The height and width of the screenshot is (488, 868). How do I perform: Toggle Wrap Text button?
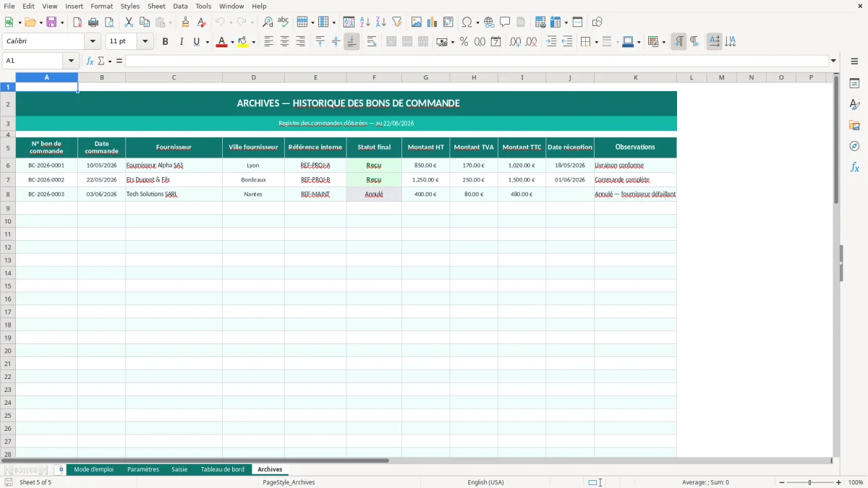pyautogui.click(x=372, y=42)
